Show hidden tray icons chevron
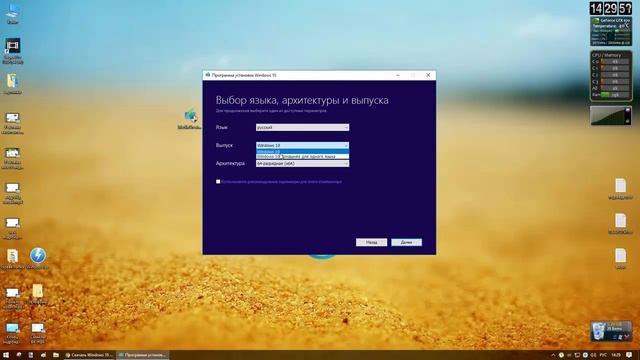Viewport: 640px width, 360px height. [x=553, y=355]
